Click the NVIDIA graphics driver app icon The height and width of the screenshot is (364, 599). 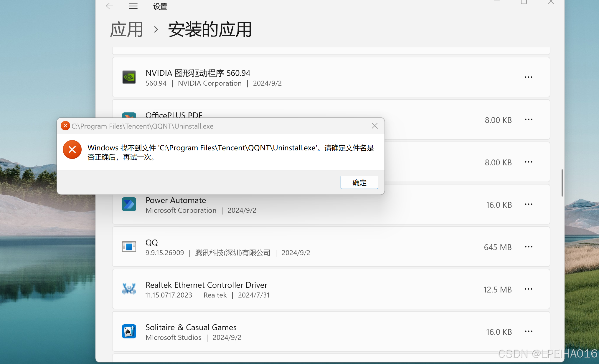click(x=129, y=77)
